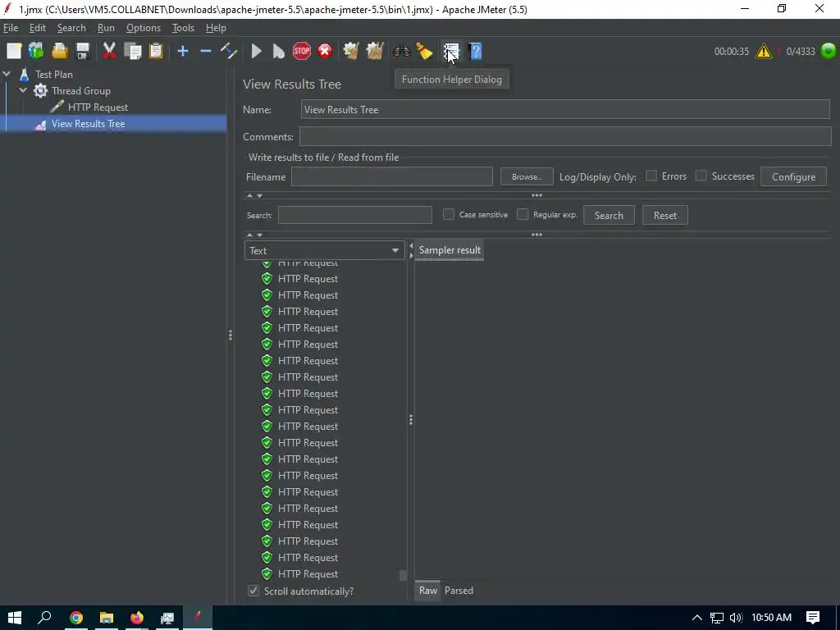This screenshot has height=630, width=840.
Task: Click the Reset button
Action: click(664, 216)
